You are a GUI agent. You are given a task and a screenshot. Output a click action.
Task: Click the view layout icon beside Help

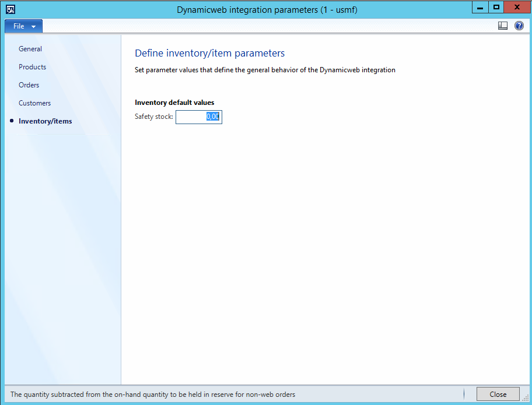pos(503,26)
